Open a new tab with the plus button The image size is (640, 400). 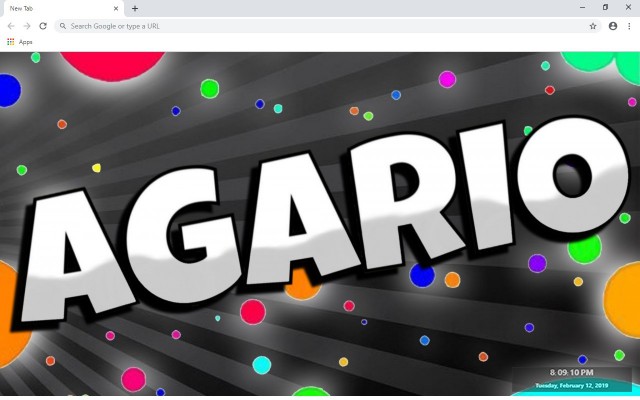click(x=135, y=8)
